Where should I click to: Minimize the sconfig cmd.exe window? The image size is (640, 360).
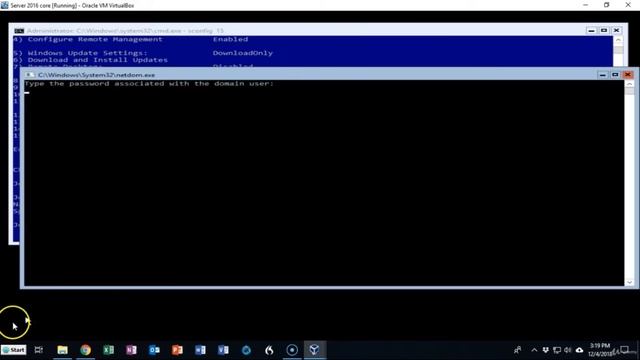click(591, 31)
